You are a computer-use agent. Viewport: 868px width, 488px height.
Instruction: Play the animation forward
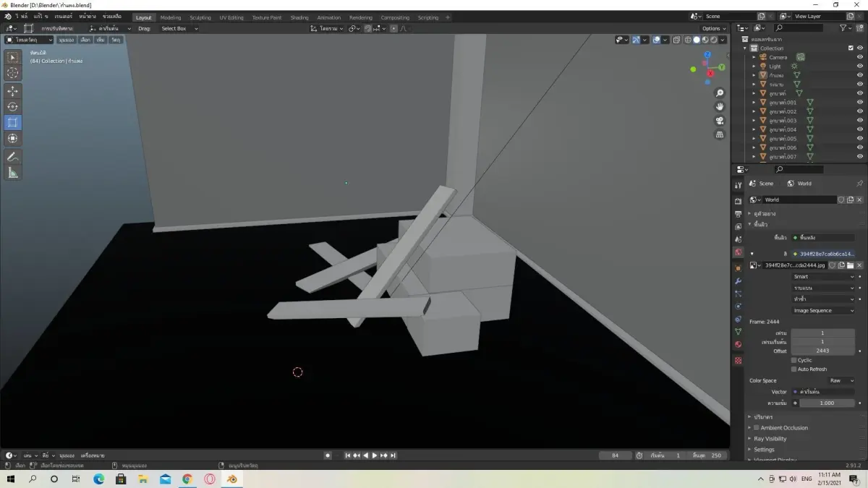coord(375,455)
